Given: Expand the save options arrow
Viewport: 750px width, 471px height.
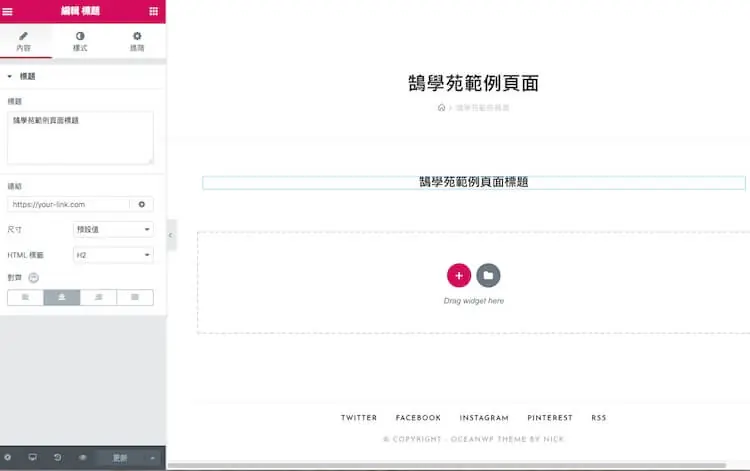Looking at the screenshot, I should pos(153,458).
